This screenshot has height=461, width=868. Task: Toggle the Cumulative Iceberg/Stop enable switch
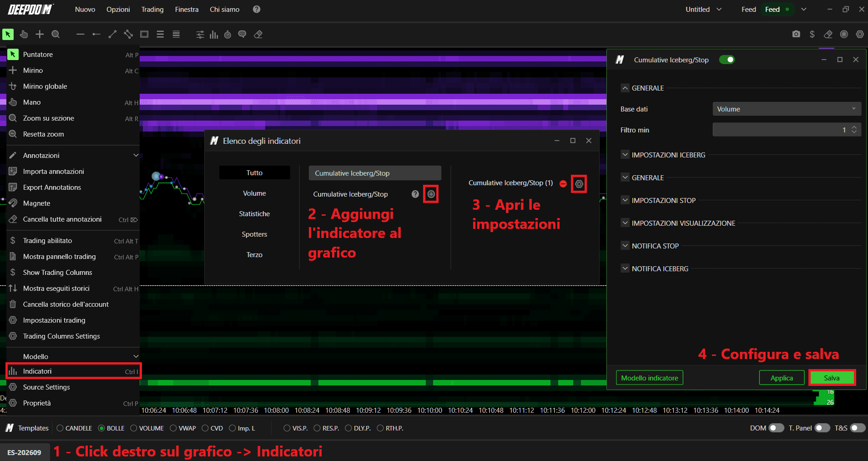[x=727, y=60]
